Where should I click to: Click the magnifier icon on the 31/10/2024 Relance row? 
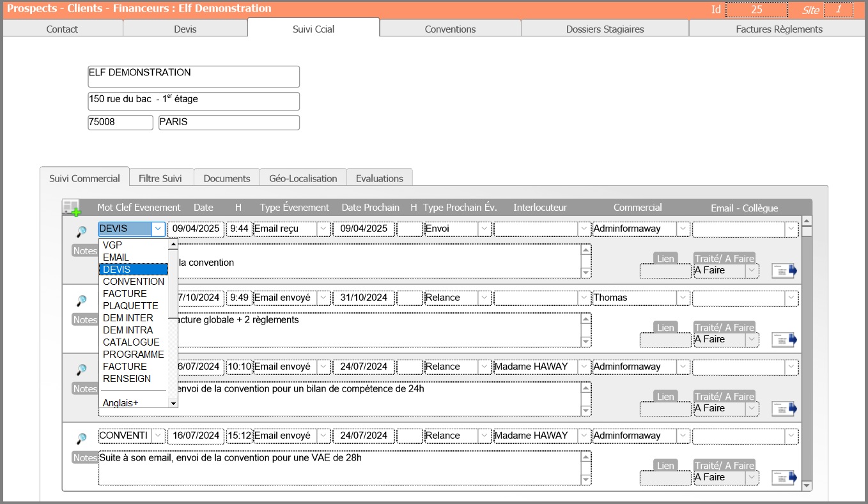pos(81,300)
